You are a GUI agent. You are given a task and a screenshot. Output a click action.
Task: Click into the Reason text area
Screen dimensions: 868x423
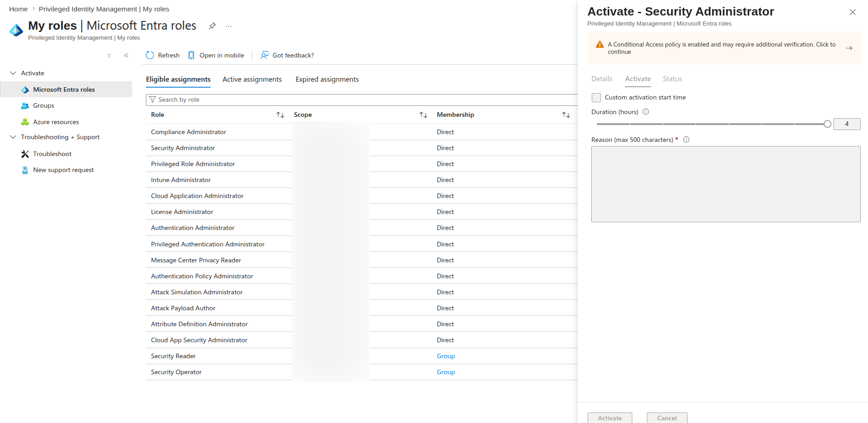726,184
